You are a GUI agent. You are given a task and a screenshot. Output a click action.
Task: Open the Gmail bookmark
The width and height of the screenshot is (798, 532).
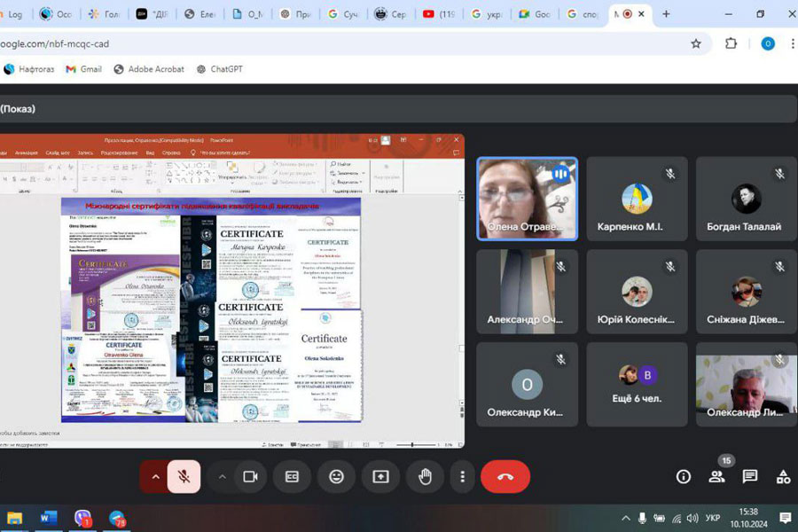[83, 69]
